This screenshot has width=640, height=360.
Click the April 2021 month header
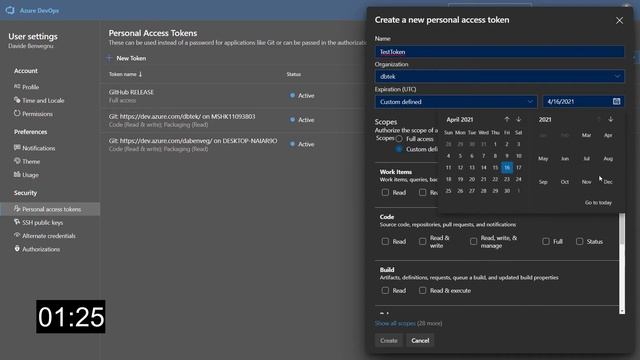[460, 120]
